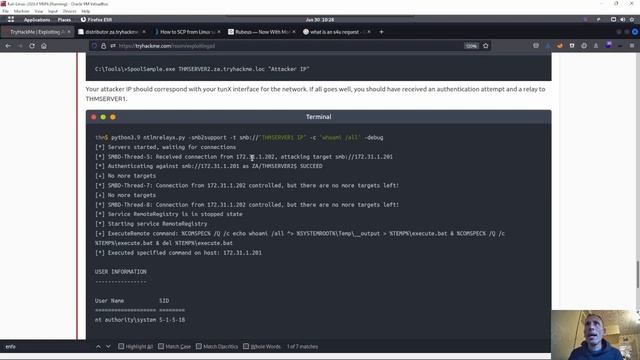This screenshot has height=360, width=640.
Task: Go back to the previous page
Action: [8, 46]
